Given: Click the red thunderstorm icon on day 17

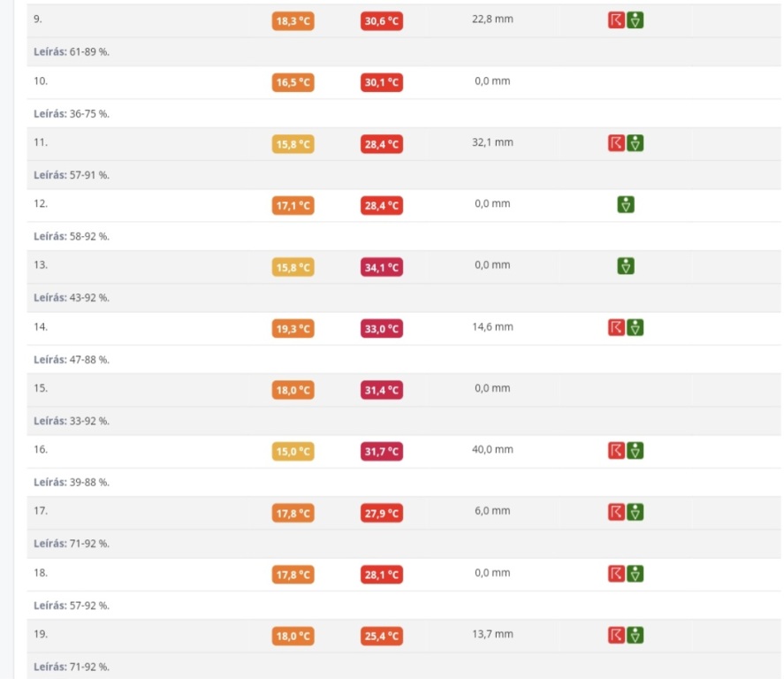Looking at the screenshot, I should pyautogui.click(x=616, y=512).
